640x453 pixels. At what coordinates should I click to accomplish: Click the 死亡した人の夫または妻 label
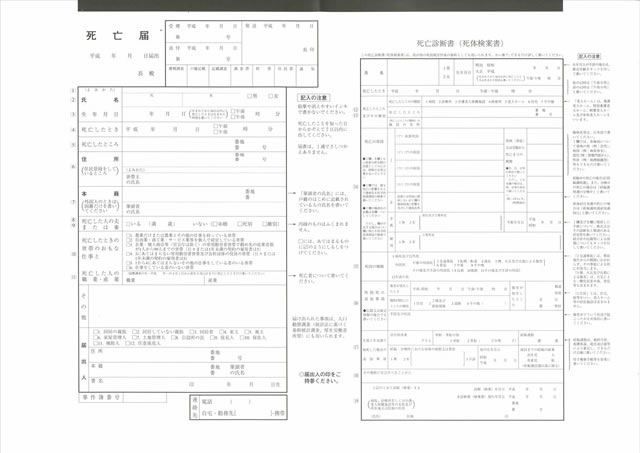click(100, 224)
